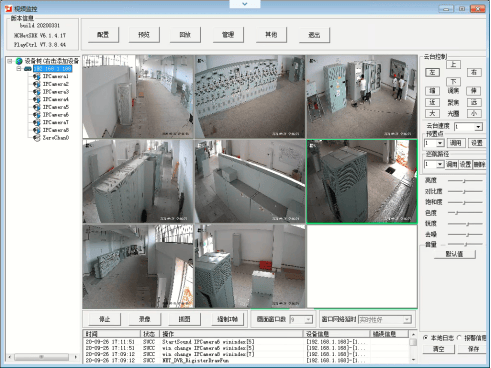The image size is (491, 368).
Task: Open the 预置点 preset number dropdown
Action: pyautogui.click(x=440, y=143)
